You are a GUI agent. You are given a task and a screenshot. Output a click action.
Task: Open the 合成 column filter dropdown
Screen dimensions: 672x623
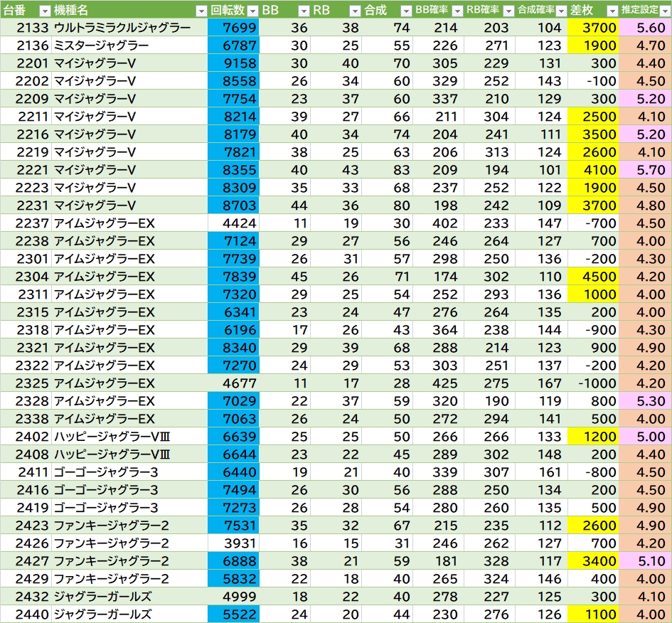pyautogui.click(x=406, y=11)
